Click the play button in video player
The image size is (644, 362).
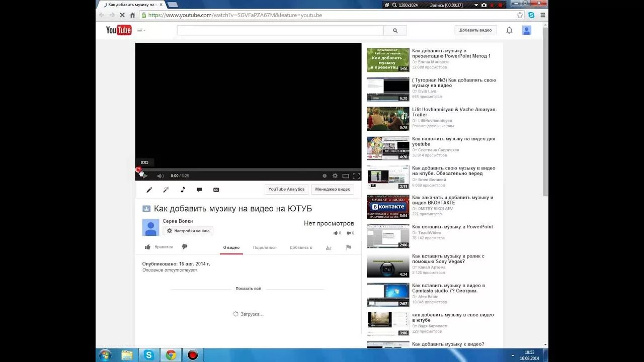[145, 176]
